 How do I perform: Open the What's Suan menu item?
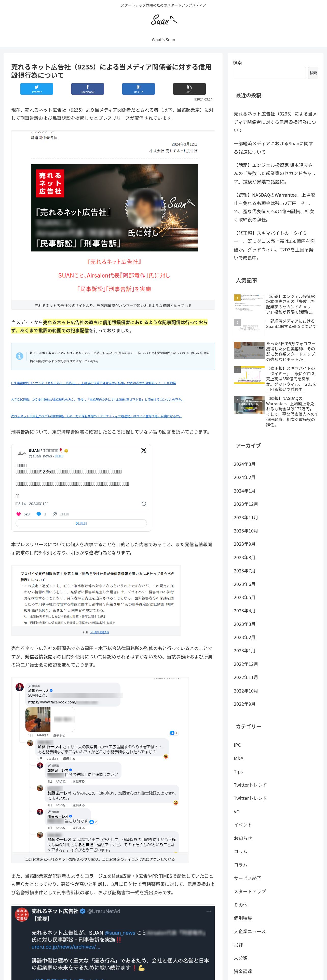coord(163,40)
